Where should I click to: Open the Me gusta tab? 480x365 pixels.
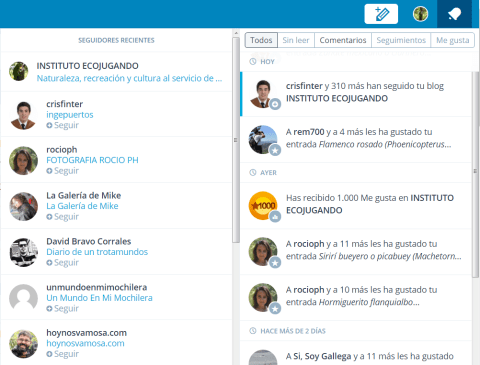453,40
